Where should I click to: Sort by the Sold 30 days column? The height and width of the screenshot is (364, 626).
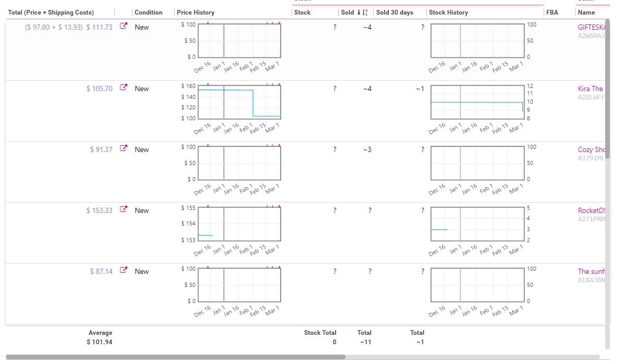point(395,12)
